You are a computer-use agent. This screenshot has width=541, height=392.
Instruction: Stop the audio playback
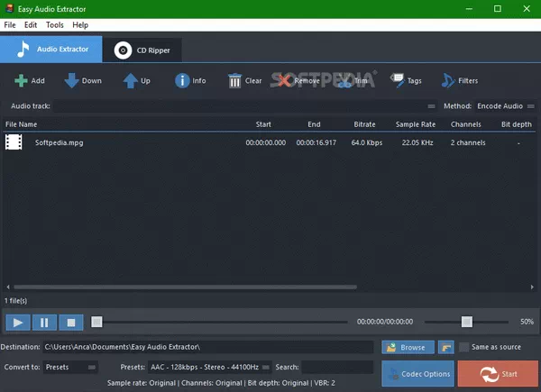[71, 323]
